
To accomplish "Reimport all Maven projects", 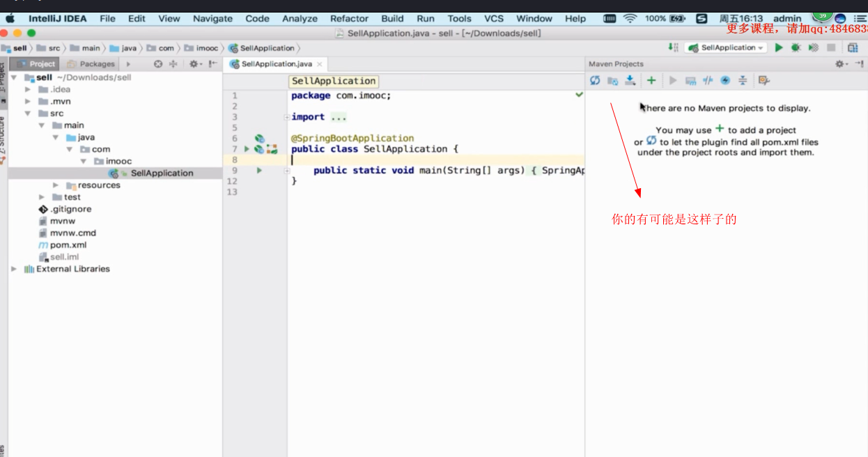I will (x=595, y=81).
